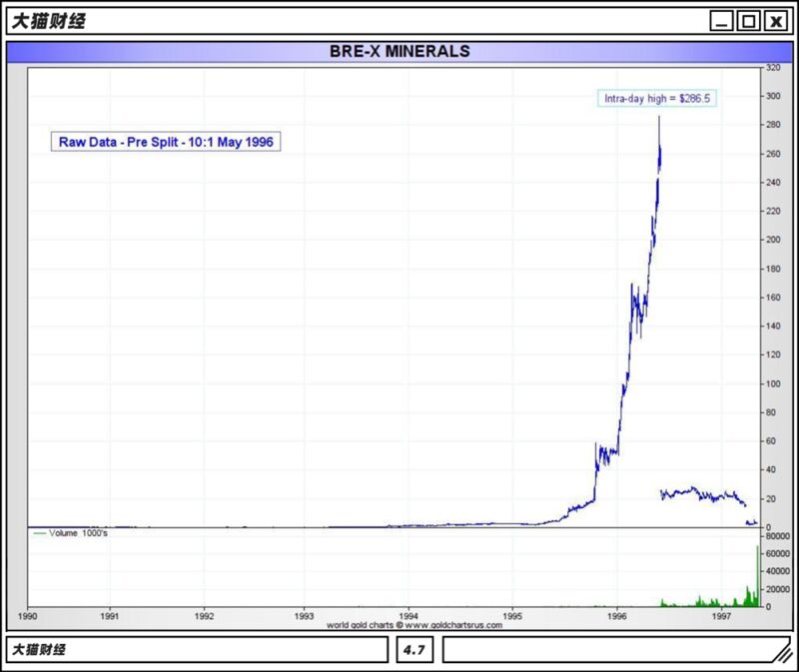Screen dimensions: 799x672
Task: Click the Raw Data Pre Split label
Action: [x=166, y=142]
